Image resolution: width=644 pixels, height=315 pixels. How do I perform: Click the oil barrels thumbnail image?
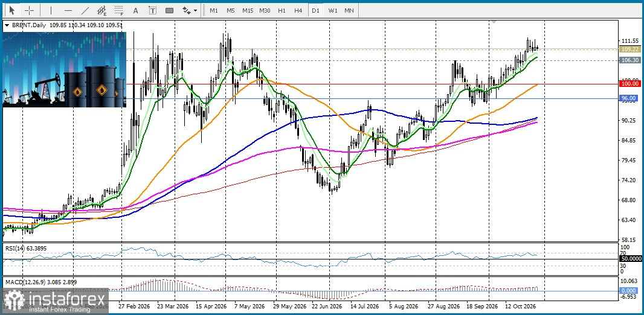[x=65, y=70]
